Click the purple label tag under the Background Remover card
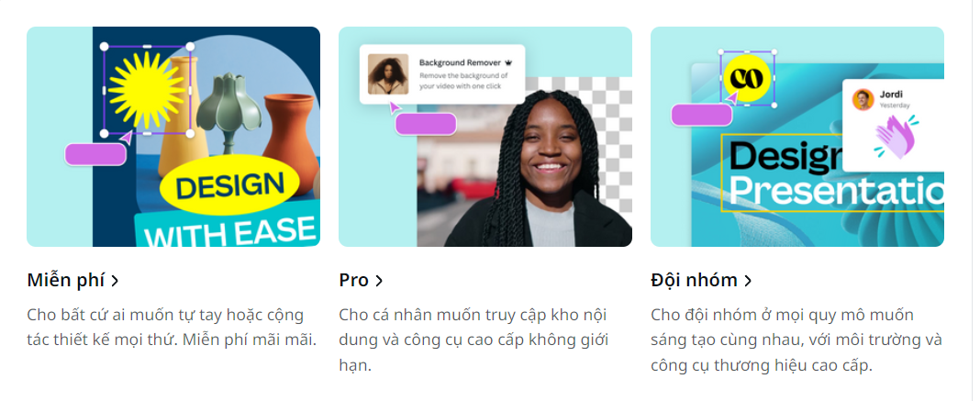 (x=426, y=124)
